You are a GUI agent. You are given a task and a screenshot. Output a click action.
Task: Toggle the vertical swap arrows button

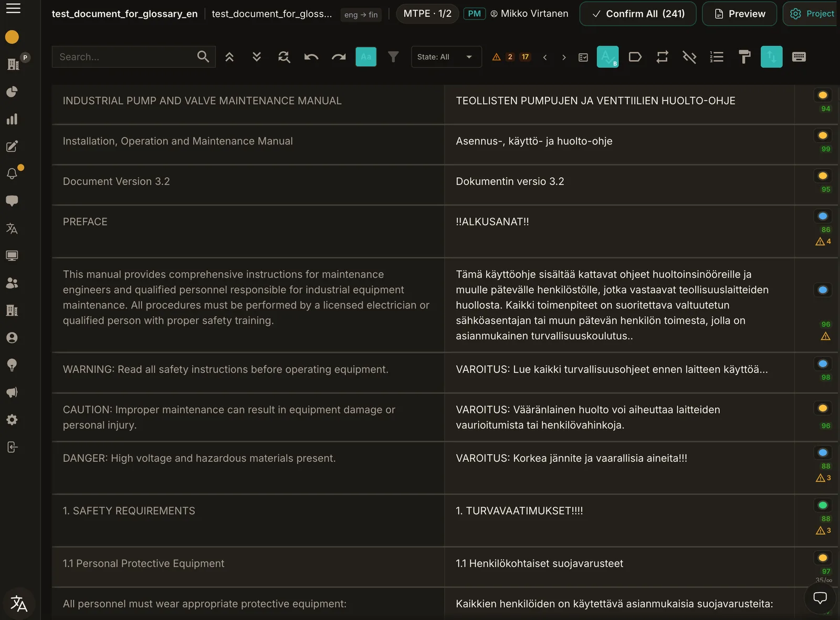coord(772,57)
